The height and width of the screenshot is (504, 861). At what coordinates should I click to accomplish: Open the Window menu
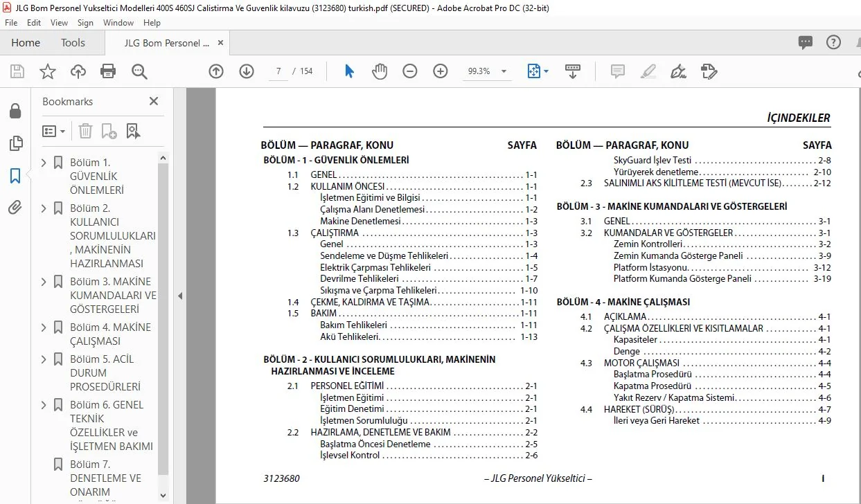[x=118, y=23]
